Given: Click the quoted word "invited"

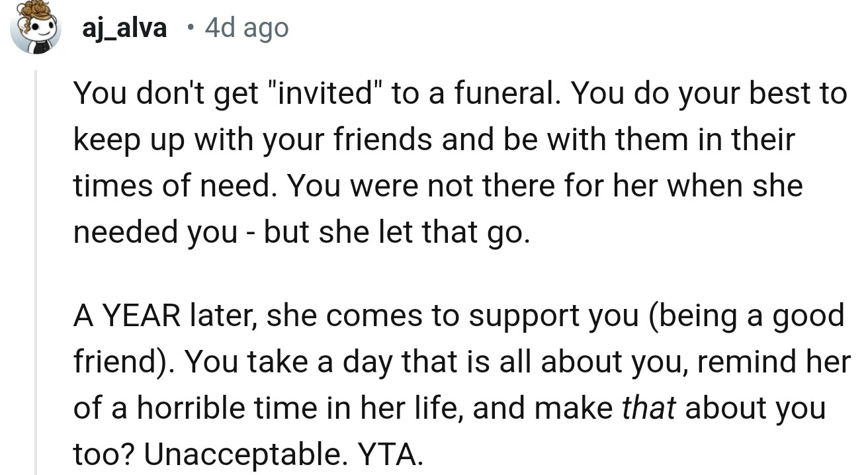Looking at the screenshot, I should tap(324, 94).
